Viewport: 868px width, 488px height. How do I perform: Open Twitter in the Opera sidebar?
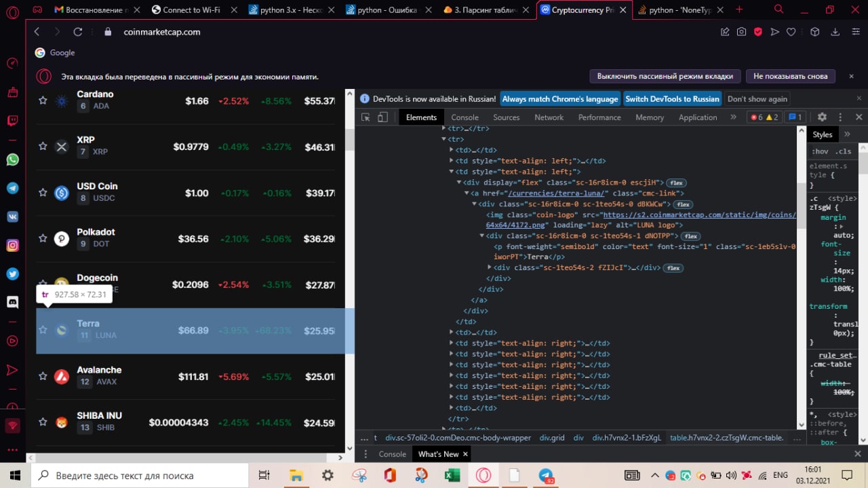12,274
